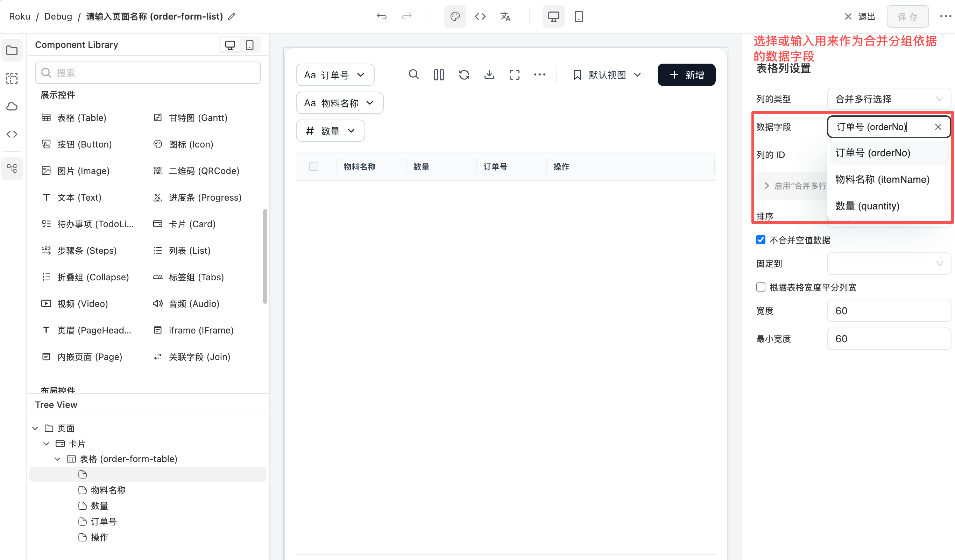
Task: Click the 宽度 input field
Action: (889, 311)
